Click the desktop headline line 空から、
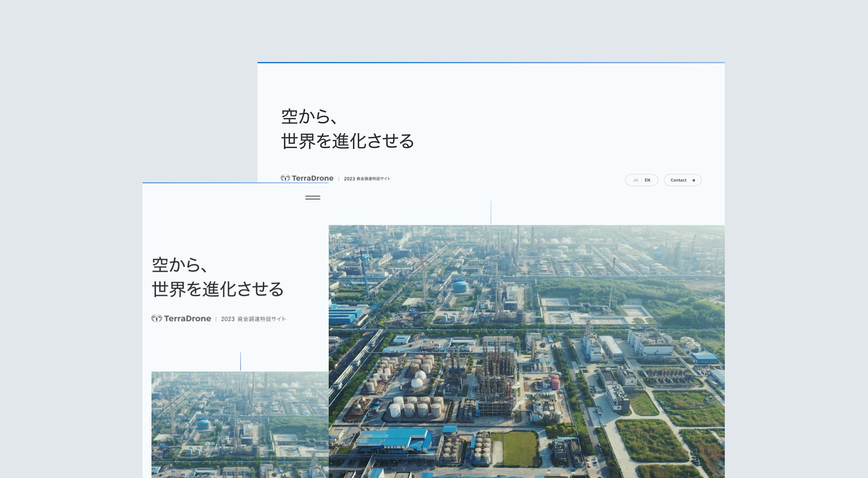Image resolution: width=868 pixels, height=478 pixels. 309,116
